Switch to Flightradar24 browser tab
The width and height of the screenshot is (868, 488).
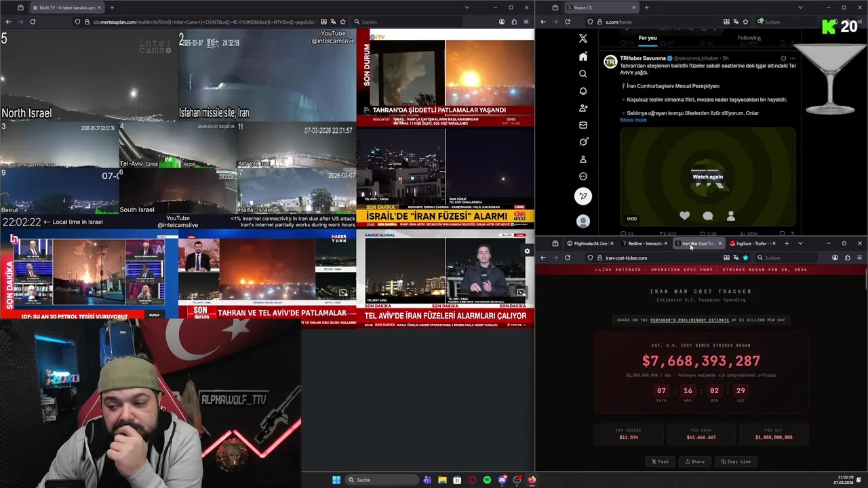589,243
